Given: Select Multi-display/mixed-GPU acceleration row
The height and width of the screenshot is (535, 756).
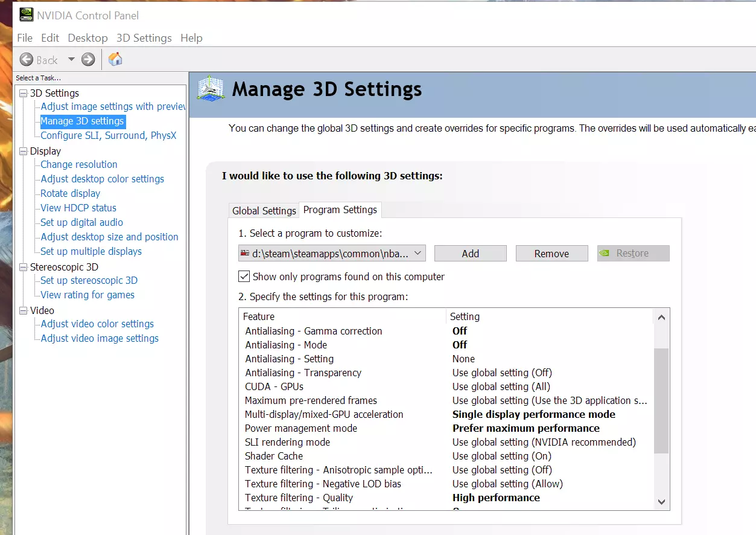Looking at the screenshot, I should 446,414.
